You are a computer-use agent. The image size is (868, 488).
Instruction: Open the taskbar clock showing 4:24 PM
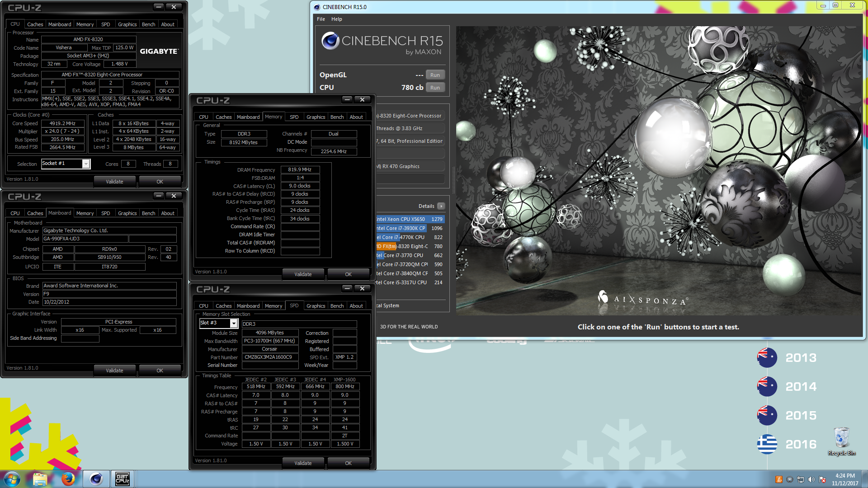(x=845, y=479)
